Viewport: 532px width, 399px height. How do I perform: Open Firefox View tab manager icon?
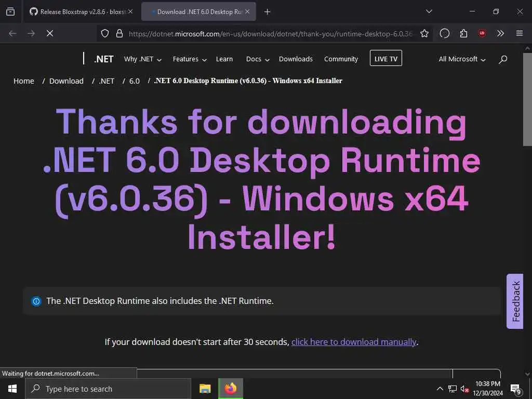10,11
